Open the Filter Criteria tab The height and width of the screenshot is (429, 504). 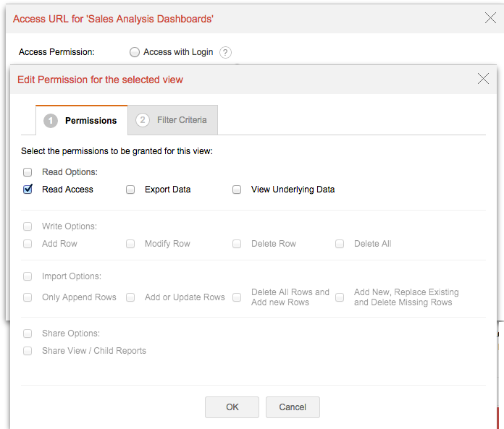(172, 120)
